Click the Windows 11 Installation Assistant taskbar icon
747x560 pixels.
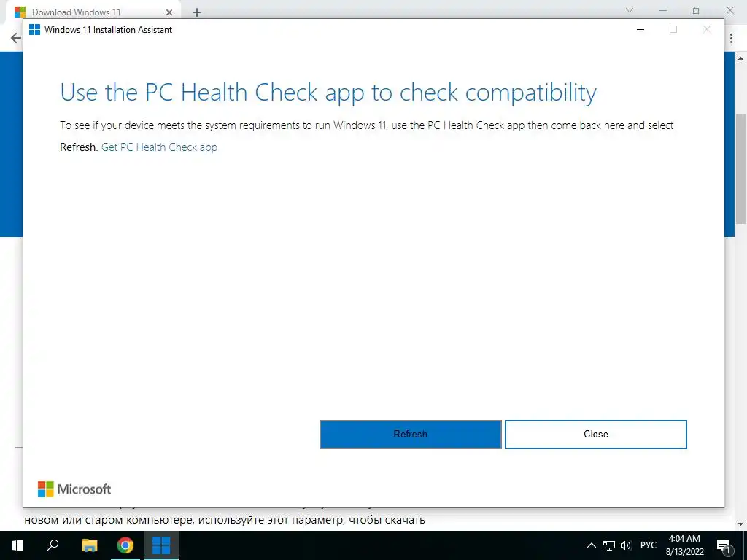point(161,545)
